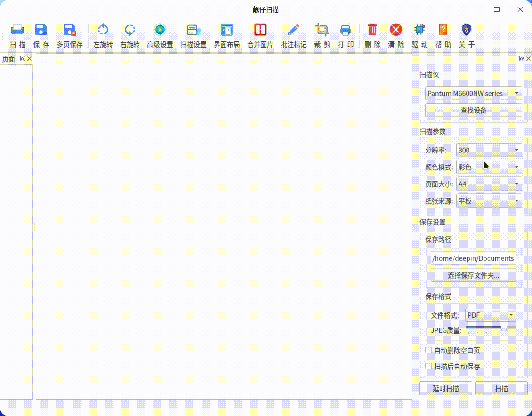The image size is (532, 416).
Task: Open the Pantum M6600NW series scanner dropdown
Action: [x=473, y=93]
